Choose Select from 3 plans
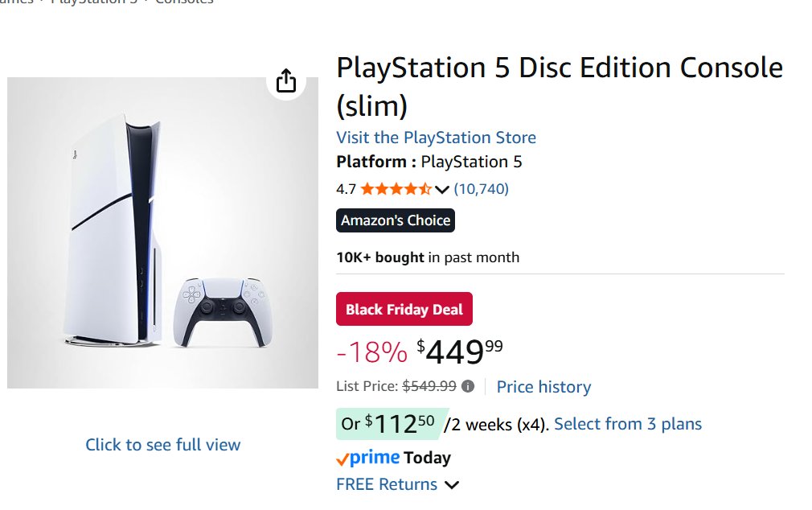This screenshot has width=812, height=510. click(628, 424)
